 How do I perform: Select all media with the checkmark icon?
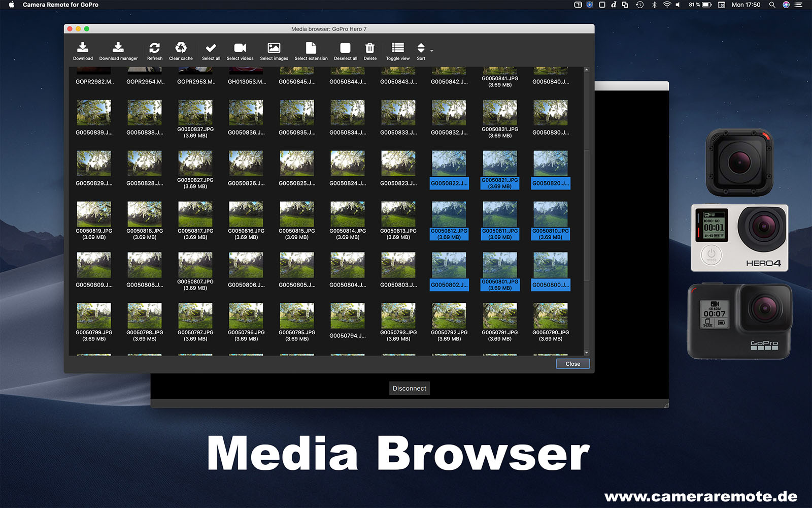pyautogui.click(x=211, y=48)
